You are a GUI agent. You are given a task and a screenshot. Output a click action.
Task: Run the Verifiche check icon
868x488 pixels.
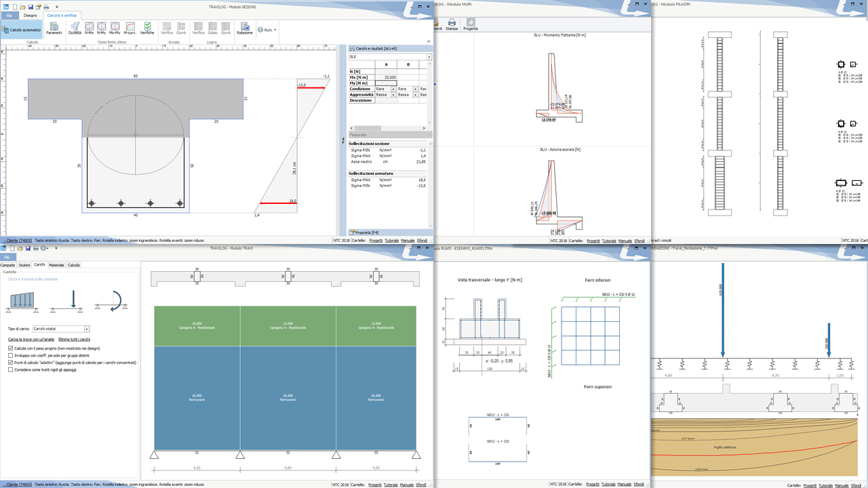pyautogui.click(x=147, y=28)
